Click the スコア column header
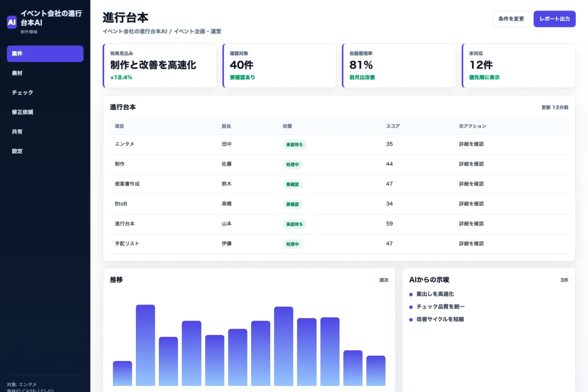Image resolution: width=588 pixels, height=392 pixels. pos(393,126)
